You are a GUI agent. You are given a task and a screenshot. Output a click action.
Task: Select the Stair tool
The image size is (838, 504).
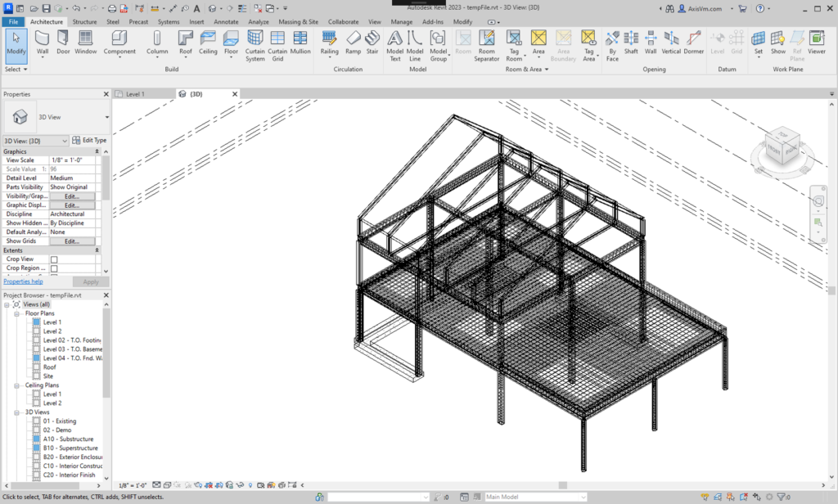pyautogui.click(x=372, y=43)
